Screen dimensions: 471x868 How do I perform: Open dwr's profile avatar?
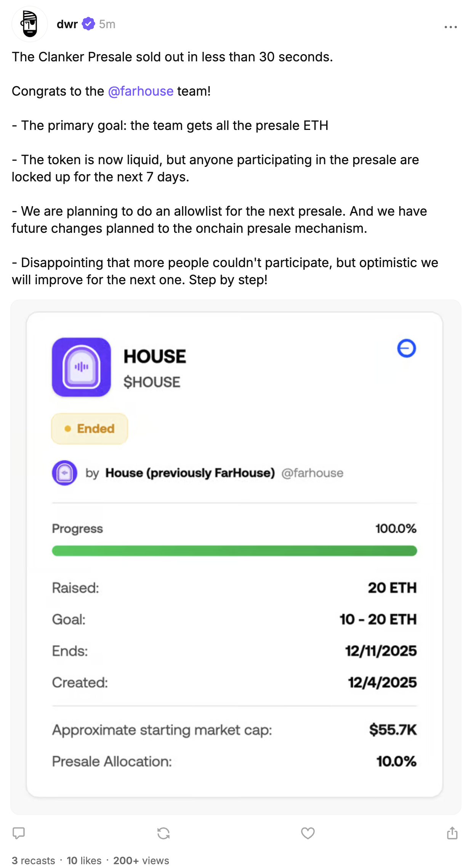pyautogui.click(x=30, y=24)
